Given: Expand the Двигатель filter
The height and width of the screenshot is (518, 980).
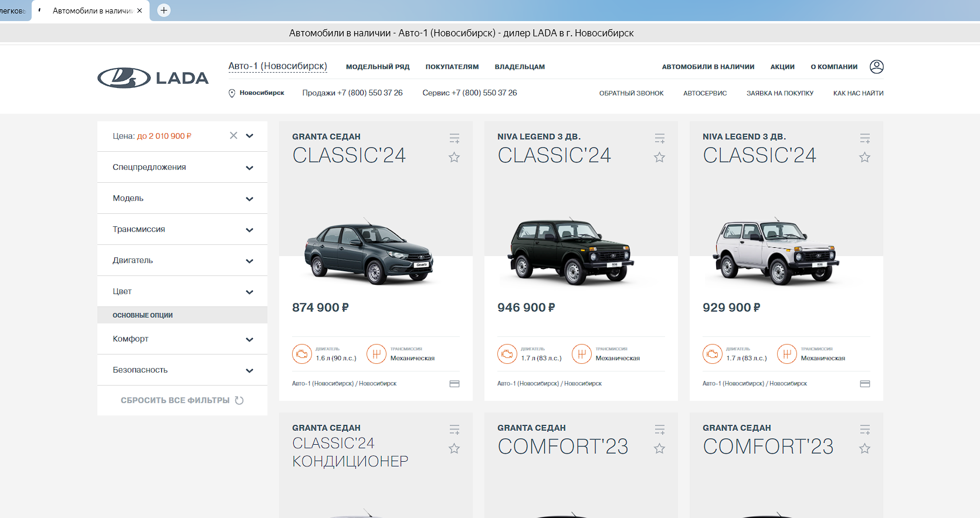Looking at the screenshot, I should (x=182, y=260).
